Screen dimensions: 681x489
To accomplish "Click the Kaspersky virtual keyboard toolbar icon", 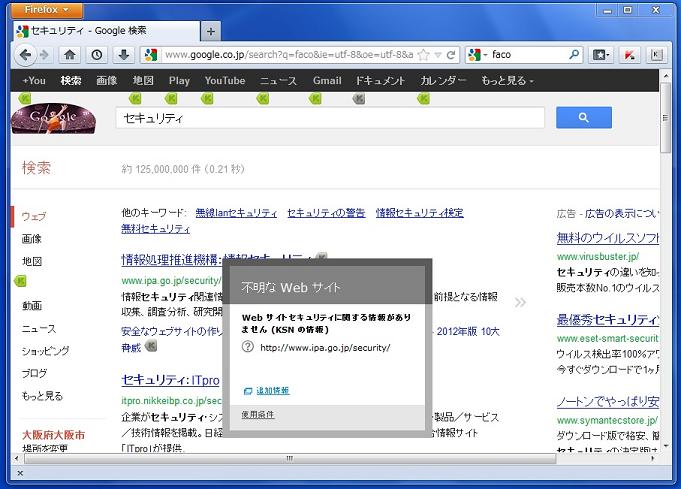I will tap(656, 55).
